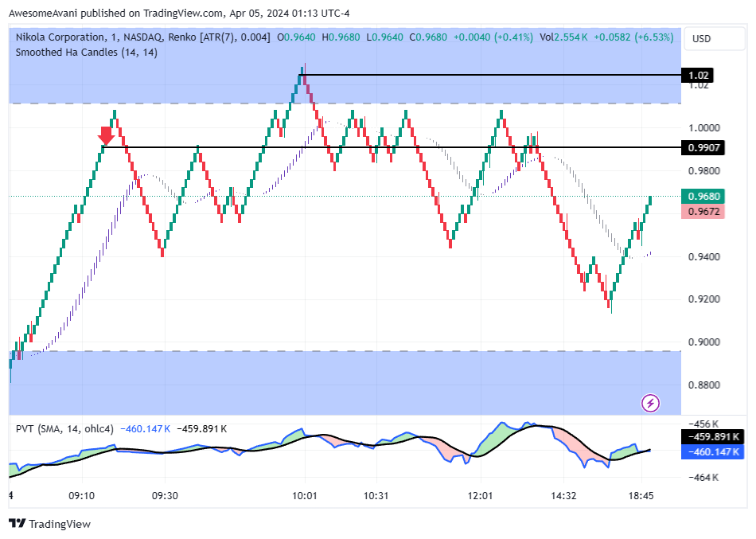Click the 18:45 time axis label
The width and height of the screenshot is (756, 539).
tap(641, 496)
